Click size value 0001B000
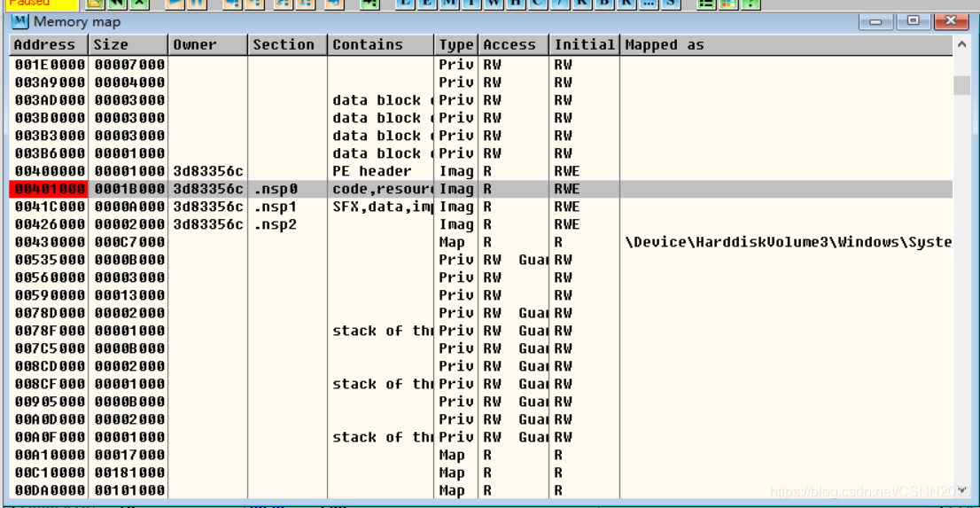 (x=129, y=189)
